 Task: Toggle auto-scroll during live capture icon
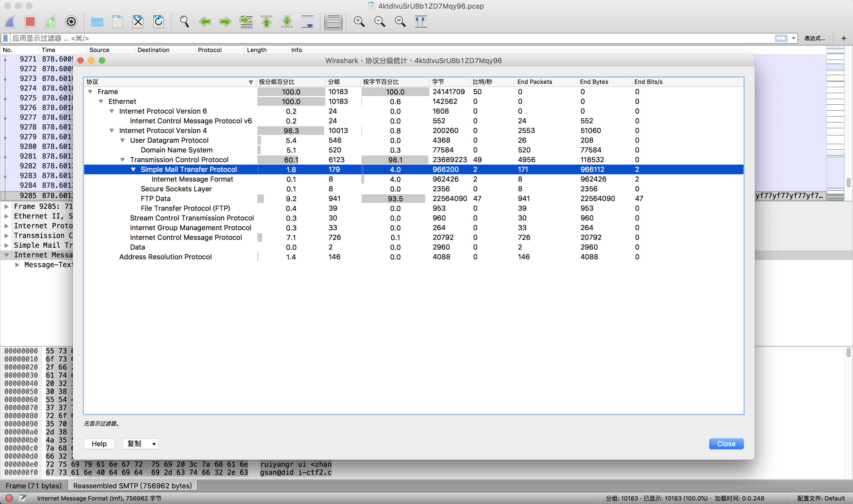(307, 22)
